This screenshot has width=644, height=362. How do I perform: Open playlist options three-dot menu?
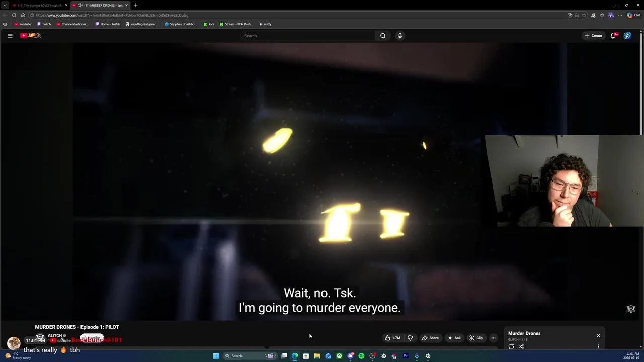(598, 346)
